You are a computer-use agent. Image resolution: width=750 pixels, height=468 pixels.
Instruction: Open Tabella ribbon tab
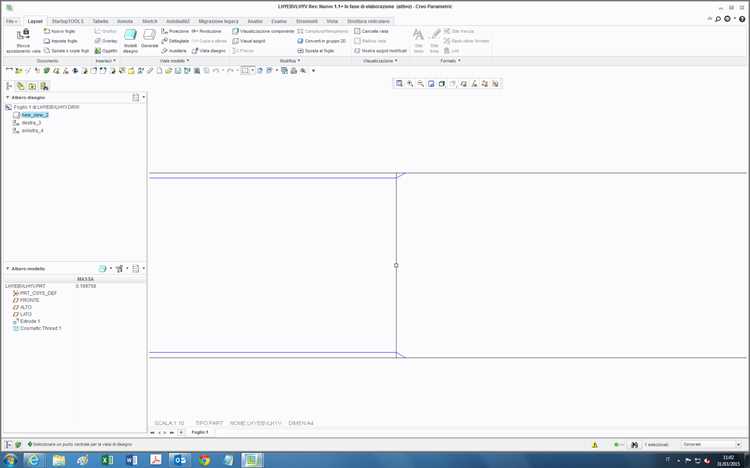(100, 21)
